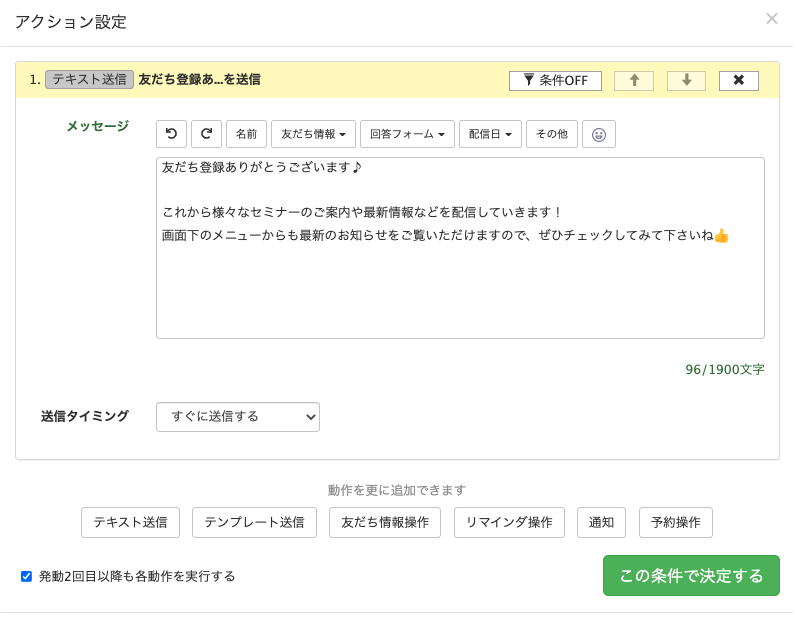Expand the 友だち情報 dropdown
Viewport: 796px width, 622px height.
(313, 134)
